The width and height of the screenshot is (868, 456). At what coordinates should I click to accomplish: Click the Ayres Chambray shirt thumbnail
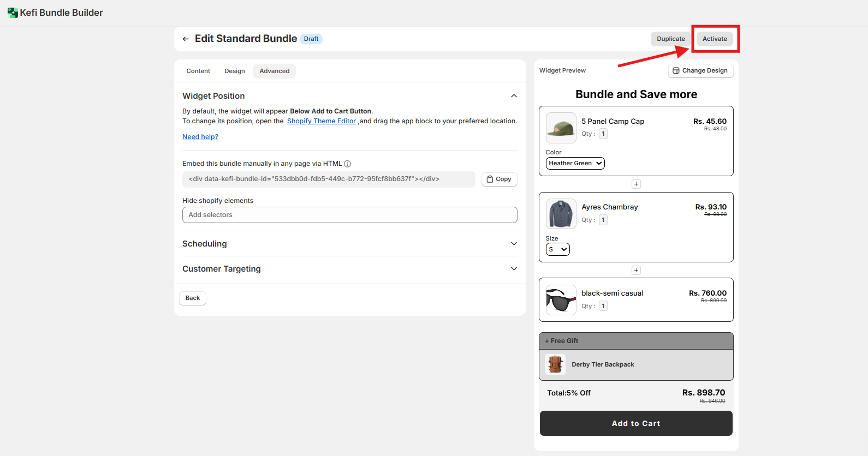coord(561,214)
